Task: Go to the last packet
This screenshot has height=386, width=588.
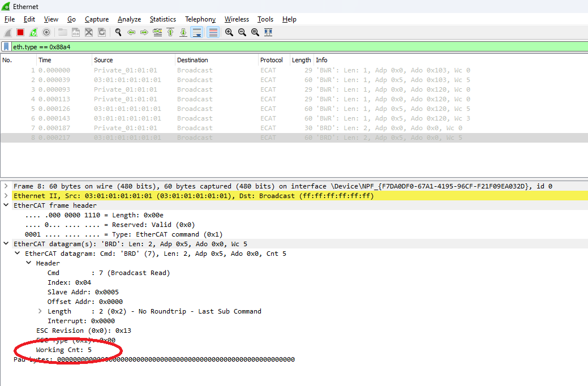Action: pyautogui.click(x=183, y=32)
